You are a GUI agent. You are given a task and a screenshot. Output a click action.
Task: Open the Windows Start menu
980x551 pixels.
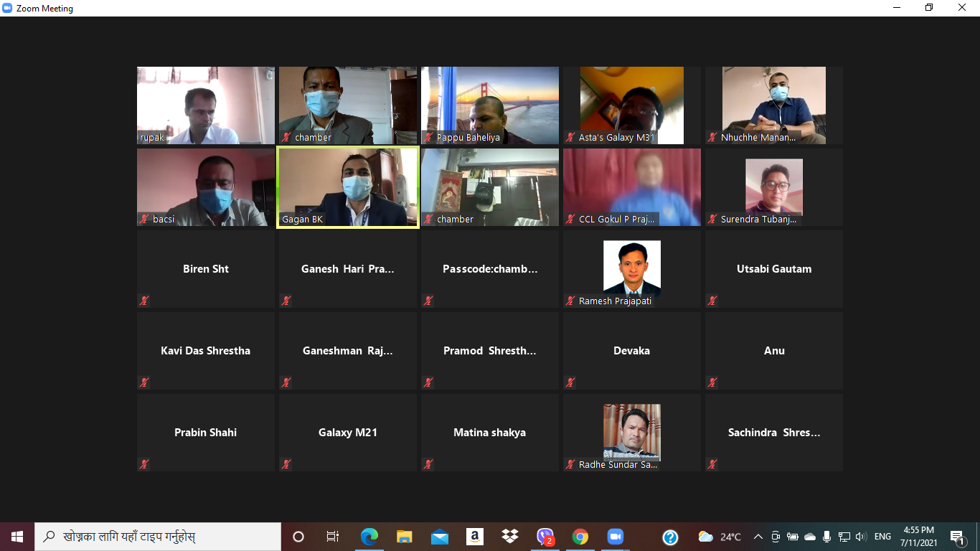[x=17, y=537]
